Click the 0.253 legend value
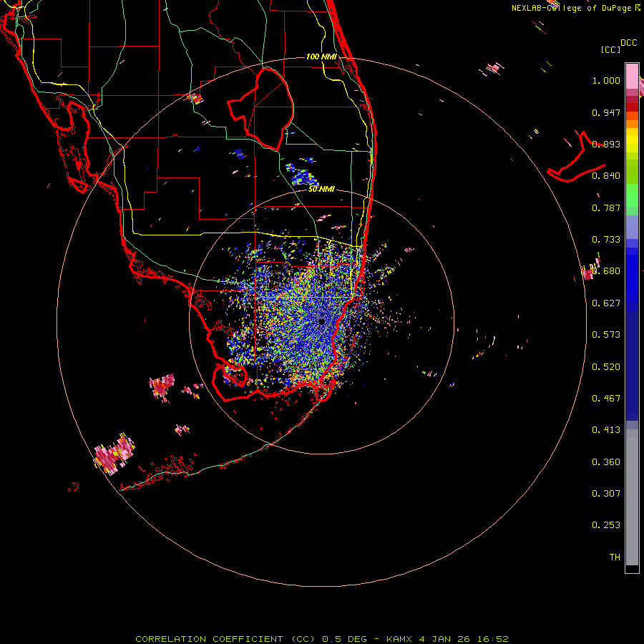This screenshot has height=644, width=644. [x=606, y=525]
